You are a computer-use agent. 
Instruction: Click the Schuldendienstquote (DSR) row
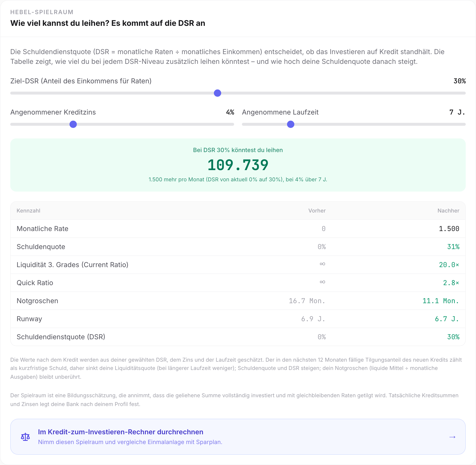point(238,337)
